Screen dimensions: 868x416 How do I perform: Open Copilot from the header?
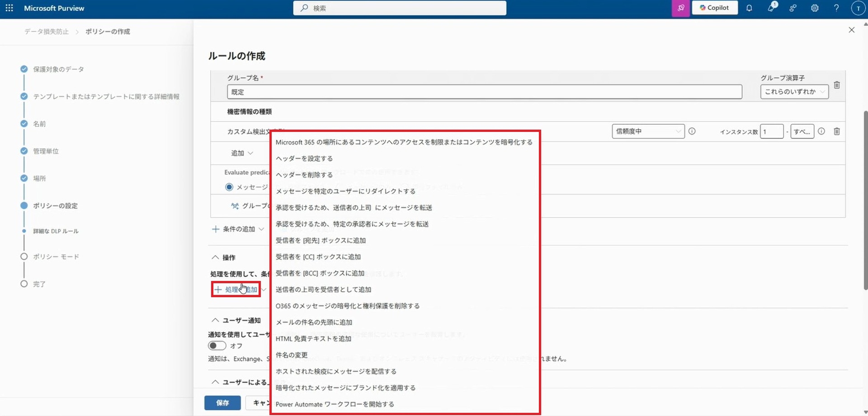[x=714, y=8]
